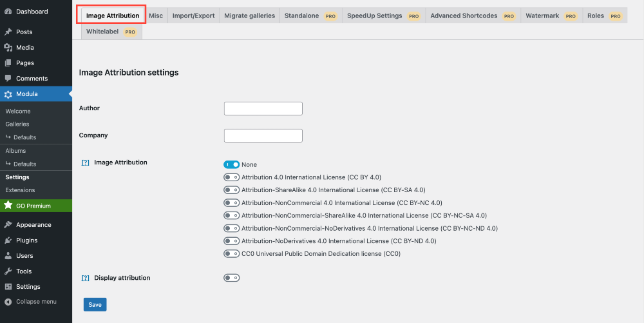The image size is (644, 323).
Task: Click the Media library icon
Action: (8, 48)
